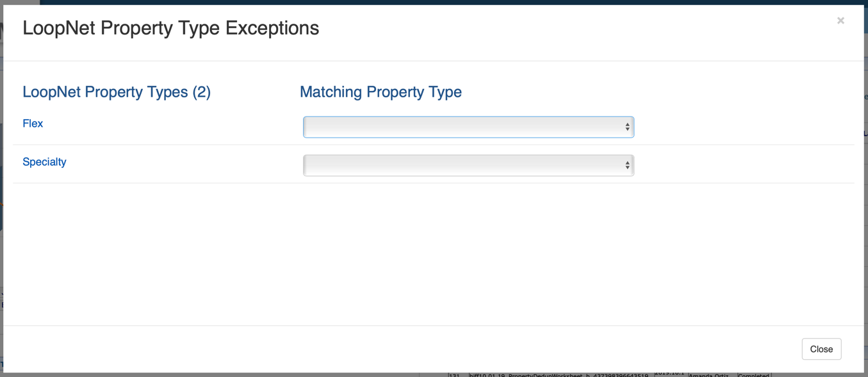This screenshot has height=377, width=868.
Task: Click the PropertyDedupWorksheet file name in background
Action: (559, 375)
